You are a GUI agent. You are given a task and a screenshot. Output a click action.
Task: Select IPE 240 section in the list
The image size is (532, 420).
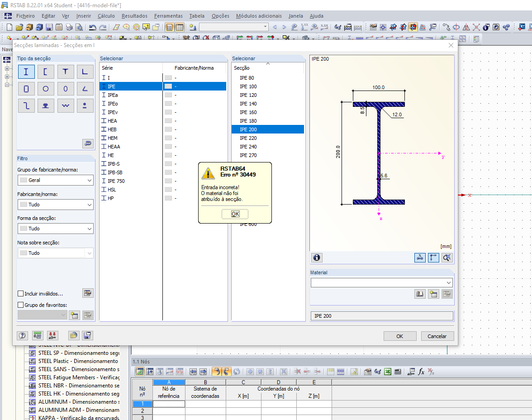coord(248,147)
